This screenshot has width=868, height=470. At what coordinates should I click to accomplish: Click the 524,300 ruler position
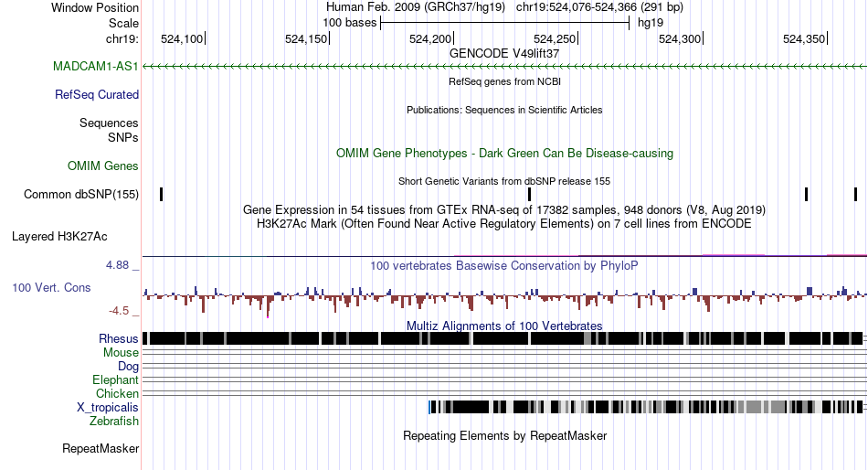point(680,38)
